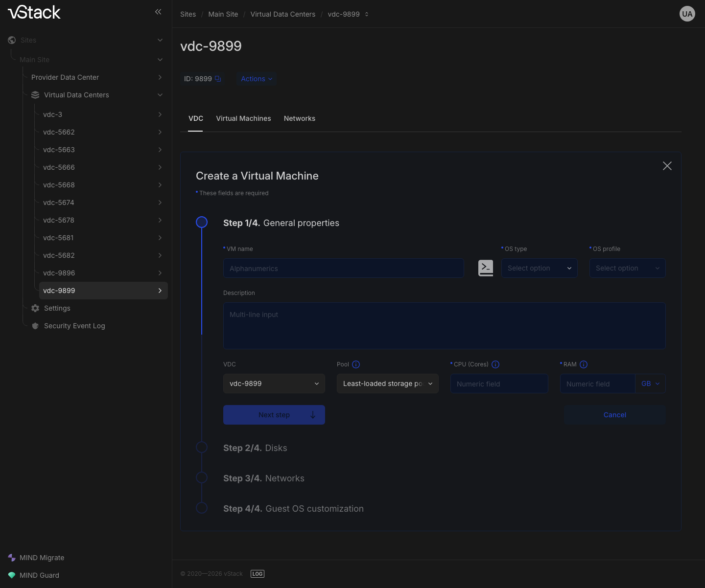Collapse the sidebar with double-chevron icon
The height and width of the screenshot is (588, 705).
[158, 12]
